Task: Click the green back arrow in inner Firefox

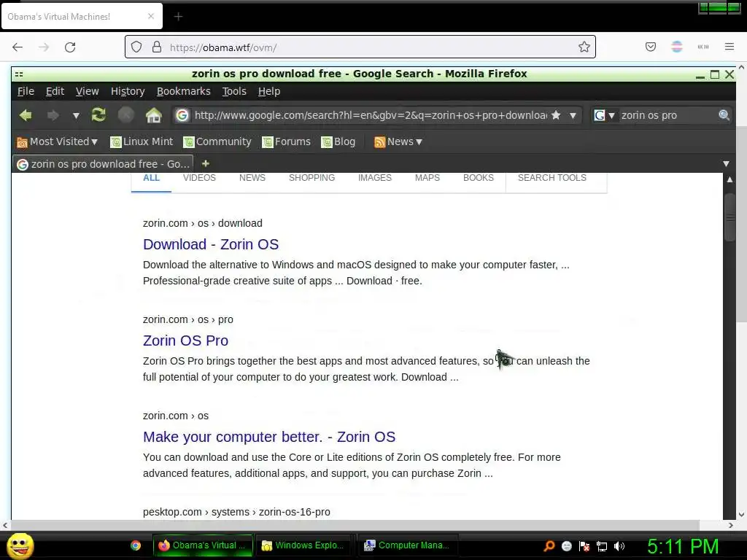Action: 26,115
